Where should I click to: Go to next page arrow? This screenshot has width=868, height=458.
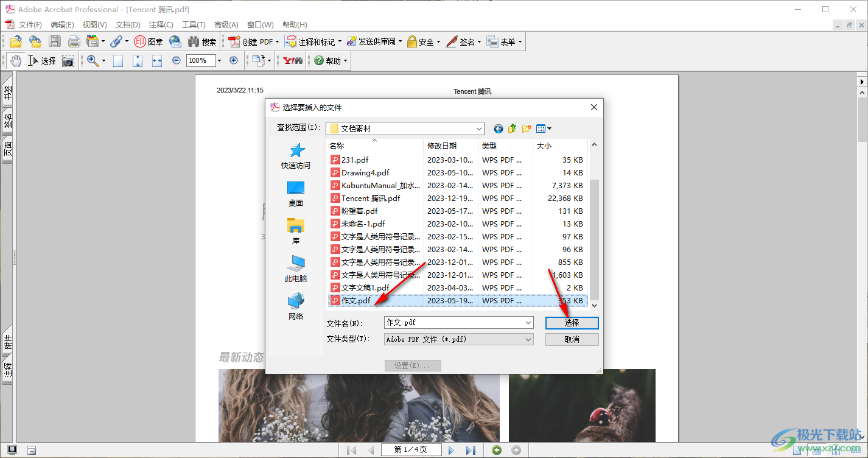coord(451,450)
